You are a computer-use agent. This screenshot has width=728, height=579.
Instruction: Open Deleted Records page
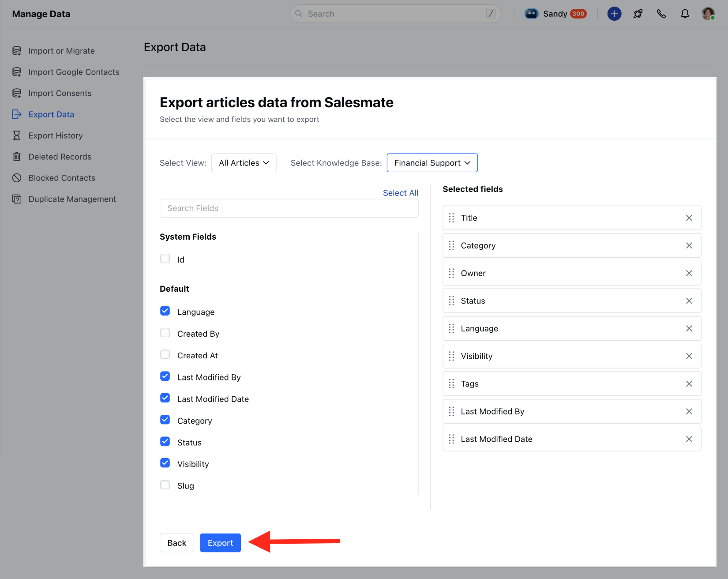[x=60, y=157]
